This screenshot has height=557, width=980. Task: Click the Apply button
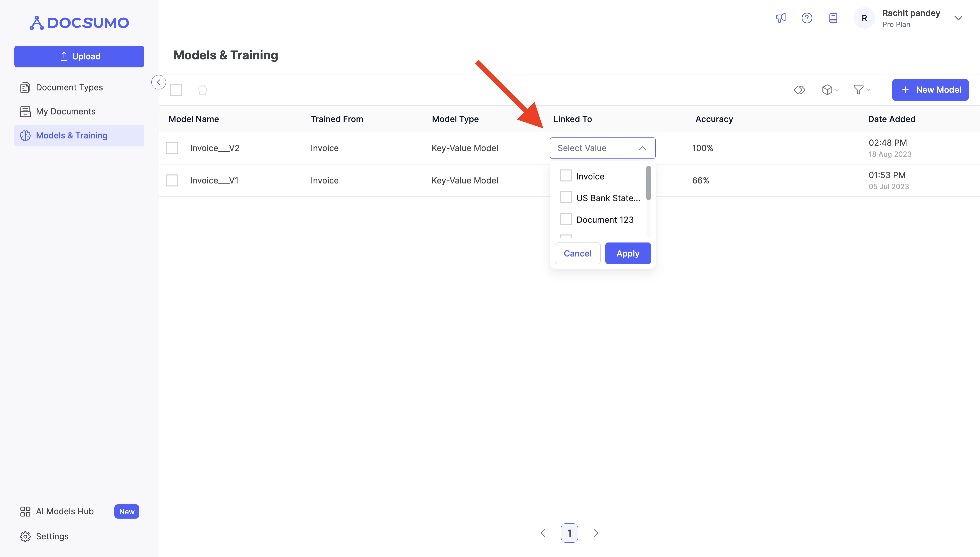point(628,253)
